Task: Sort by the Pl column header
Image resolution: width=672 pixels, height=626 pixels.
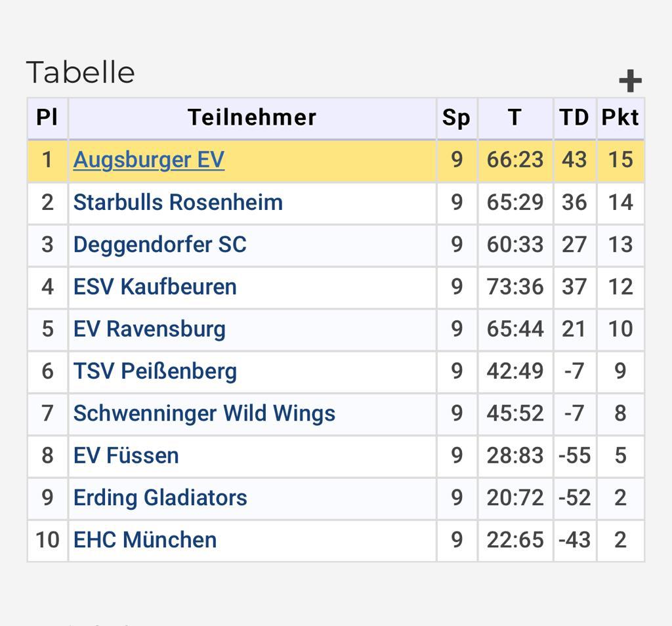Action: coord(47,118)
